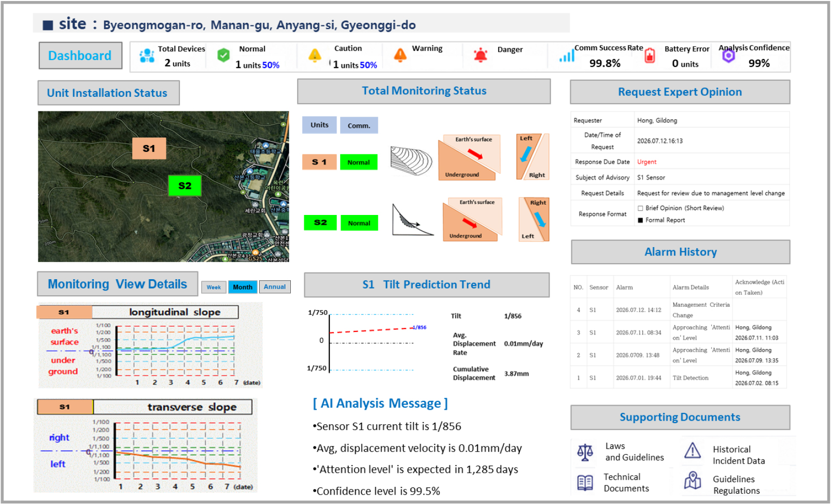This screenshot has height=504, width=831.
Task: Open Technical Documents book icon
Action: point(585,483)
